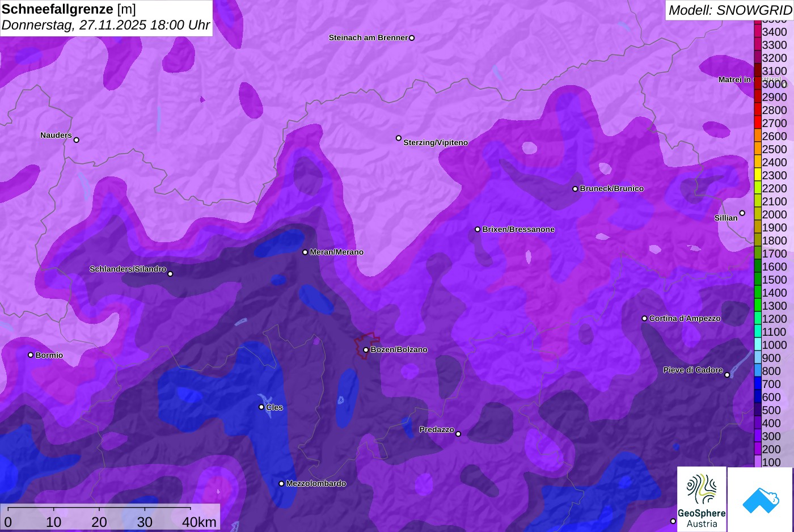Click the 500 m legend color swatch
The image size is (794, 532).
758,409
